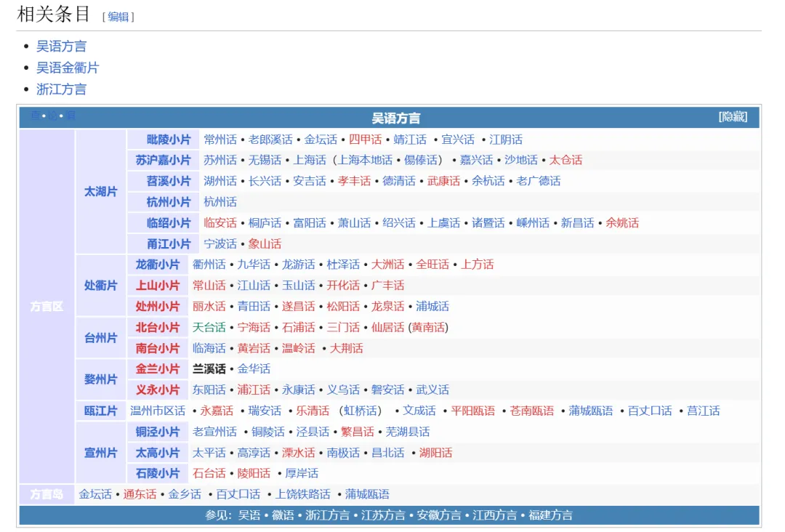785x532 pixels.
Task: Select the red 处州小片 link
Action: (x=158, y=306)
